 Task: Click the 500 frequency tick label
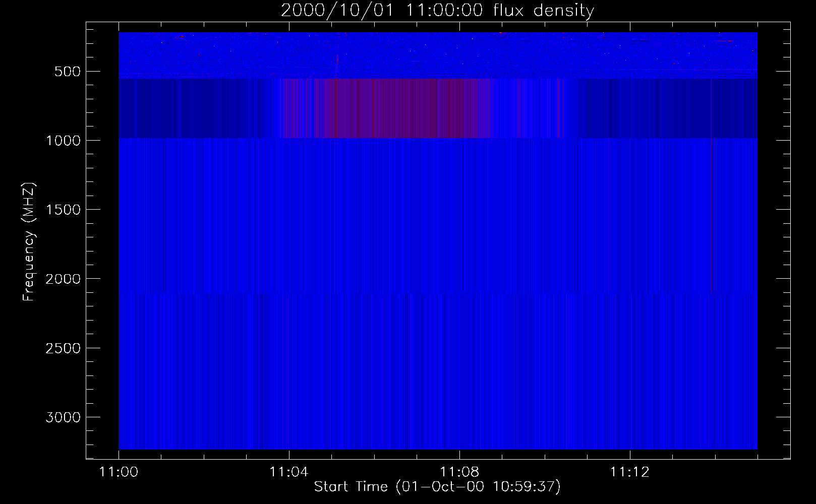pos(68,72)
